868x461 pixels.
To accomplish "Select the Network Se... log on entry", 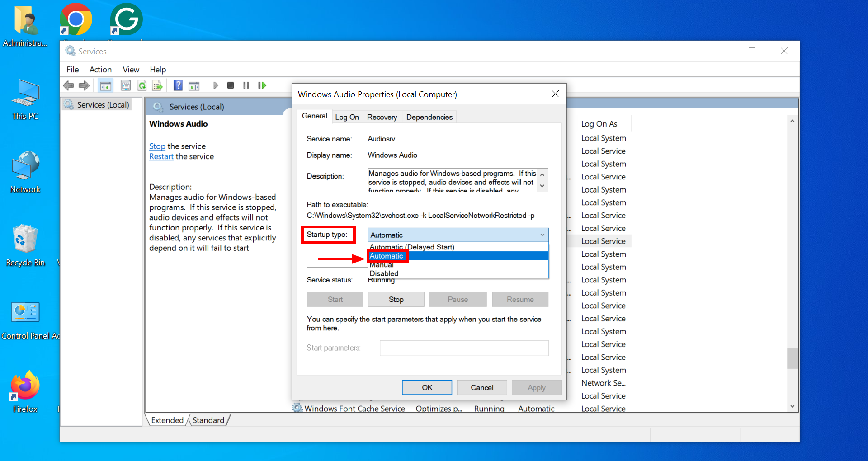I will [603, 383].
